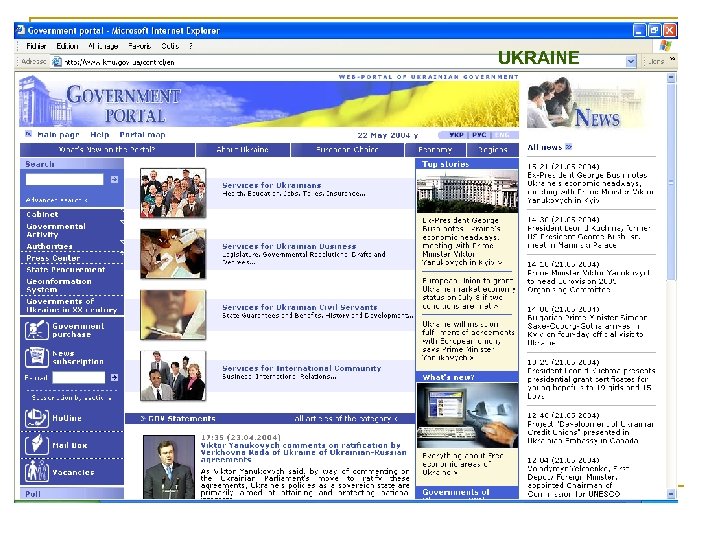Open Services for Ukrainian Civil Servants link
The height and width of the screenshot is (540, 720).
[299, 307]
